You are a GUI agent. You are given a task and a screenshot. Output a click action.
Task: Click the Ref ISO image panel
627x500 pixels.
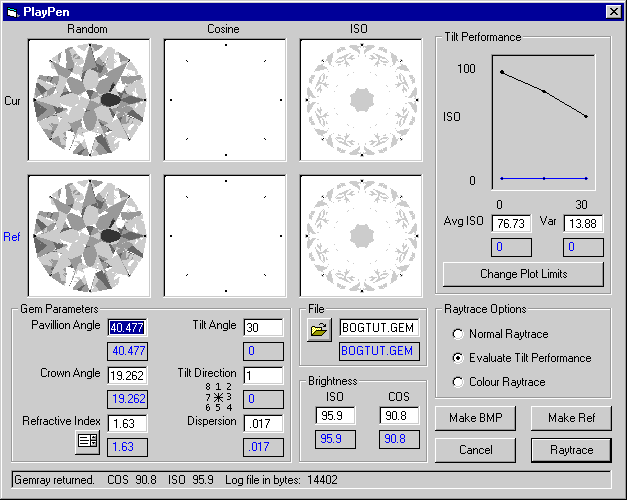(x=361, y=236)
